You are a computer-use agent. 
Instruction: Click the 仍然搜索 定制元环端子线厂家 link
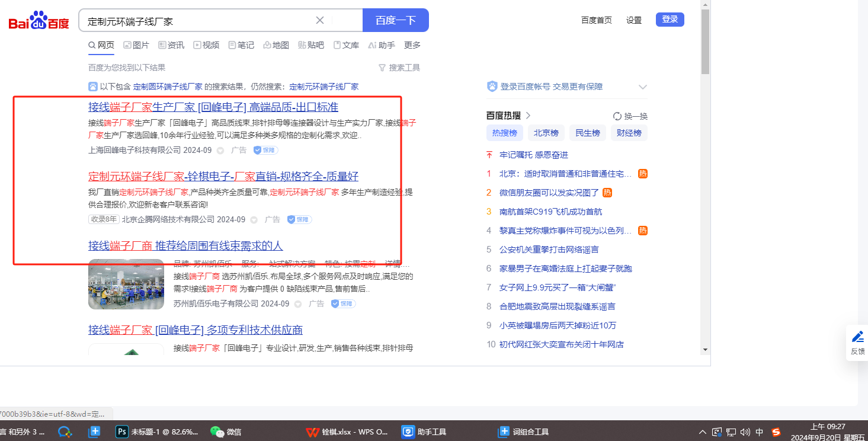pyautogui.click(x=324, y=87)
